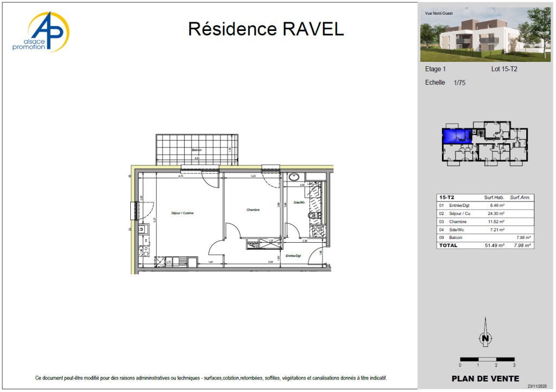Click the PLAN DE VENTE heading

click(x=485, y=378)
